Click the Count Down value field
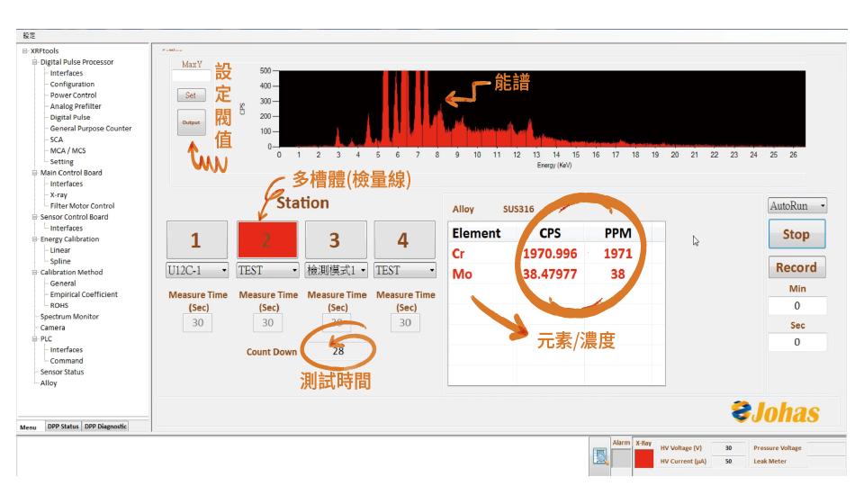 [x=337, y=351]
